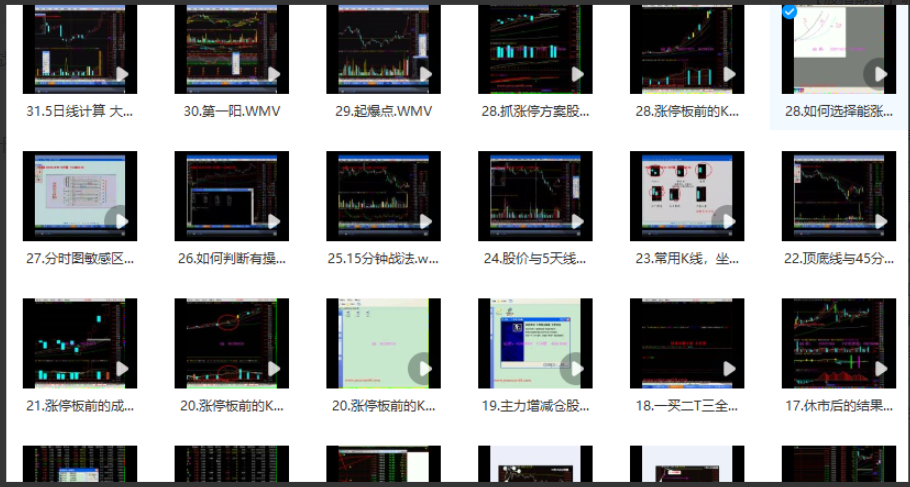Click the 19.主力增减仓股 file name label

pos(535,405)
